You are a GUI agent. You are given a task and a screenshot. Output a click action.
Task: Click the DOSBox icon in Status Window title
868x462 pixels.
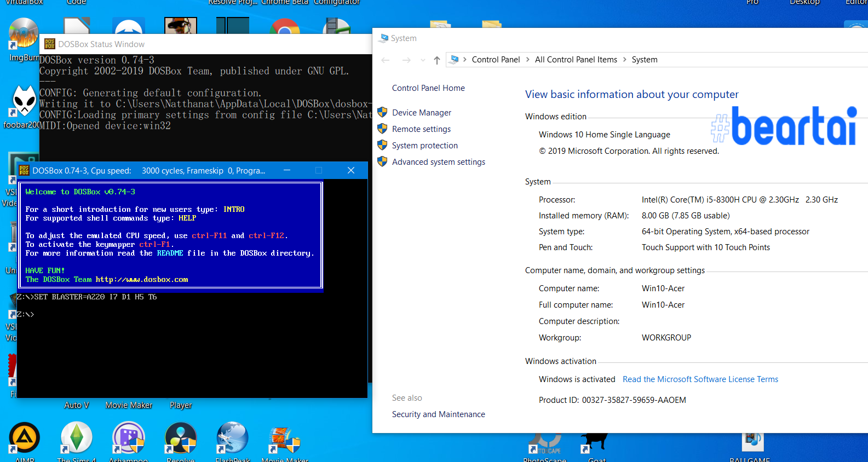click(x=50, y=44)
